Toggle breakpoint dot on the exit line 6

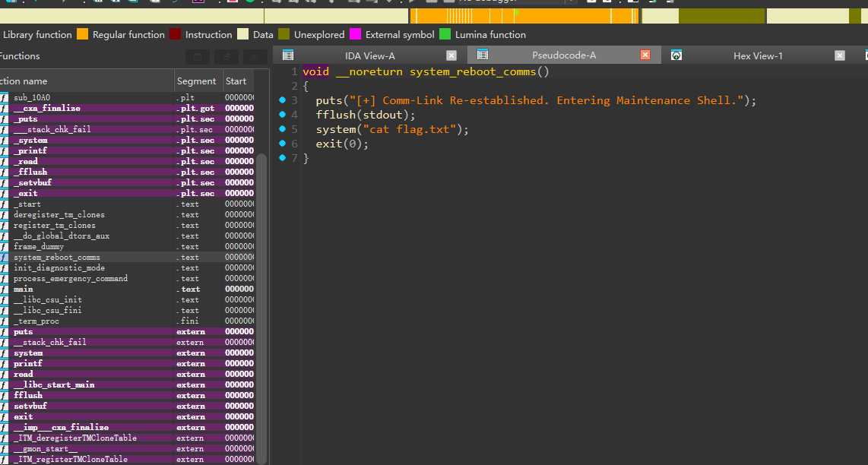click(282, 144)
